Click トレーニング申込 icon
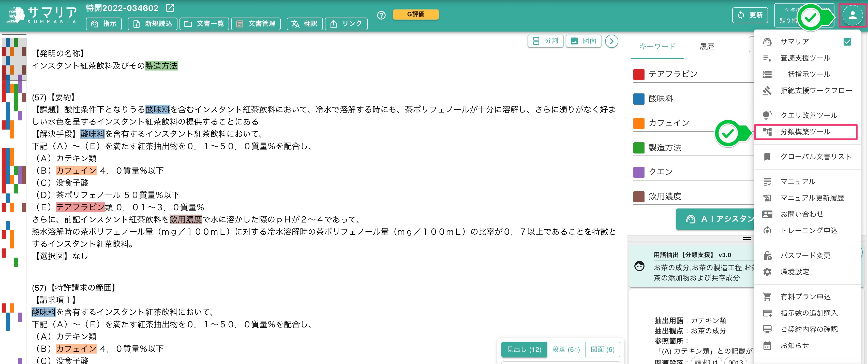Image resolution: width=868 pixels, height=364 pixels. 767,230
